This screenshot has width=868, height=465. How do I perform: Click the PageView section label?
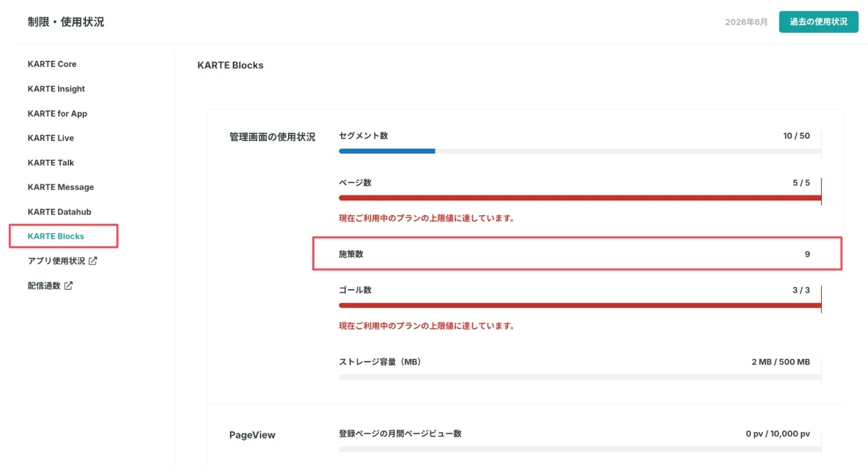252,435
